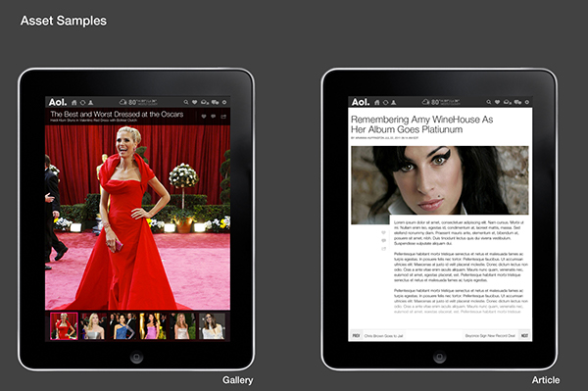Viewport: 588px width, 391px height.
Task: Tap the home icon in the Gallery header
Action: pyautogui.click(x=74, y=102)
